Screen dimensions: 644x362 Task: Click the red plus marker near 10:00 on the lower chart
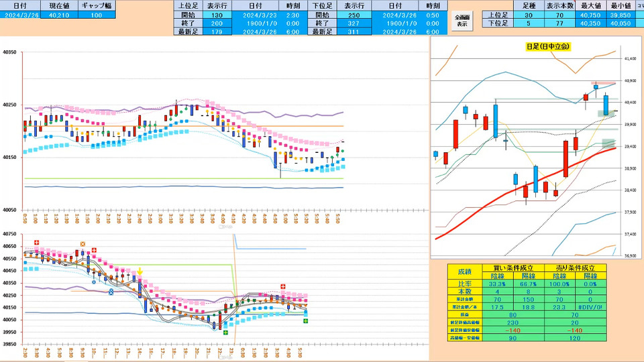[x=94, y=250]
